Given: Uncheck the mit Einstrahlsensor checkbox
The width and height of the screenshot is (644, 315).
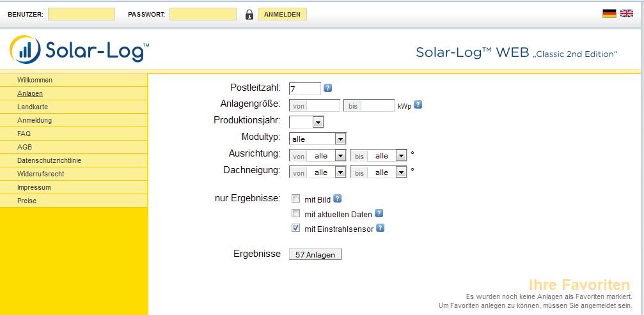Looking at the screenshot, I should 295,229.
